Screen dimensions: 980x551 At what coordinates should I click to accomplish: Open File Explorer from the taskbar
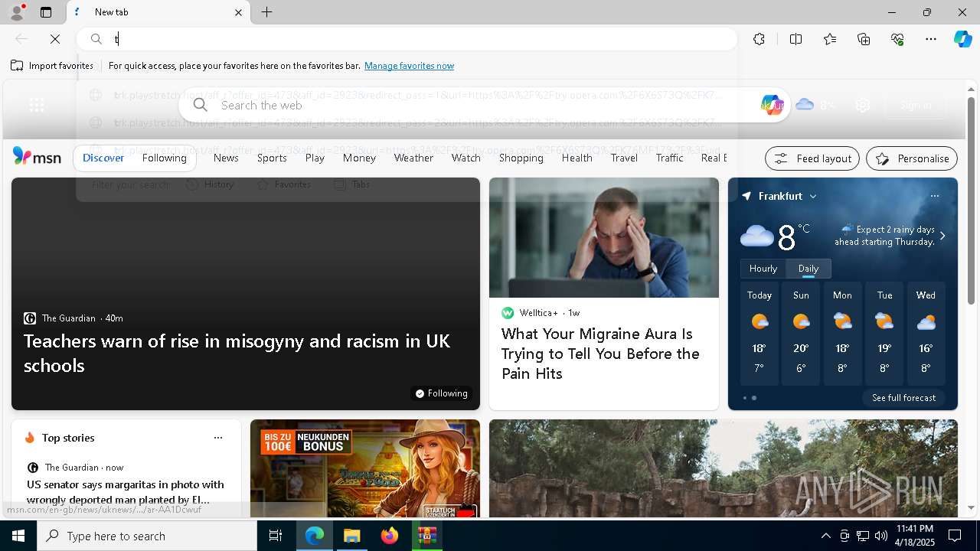[x=352, y=536]
